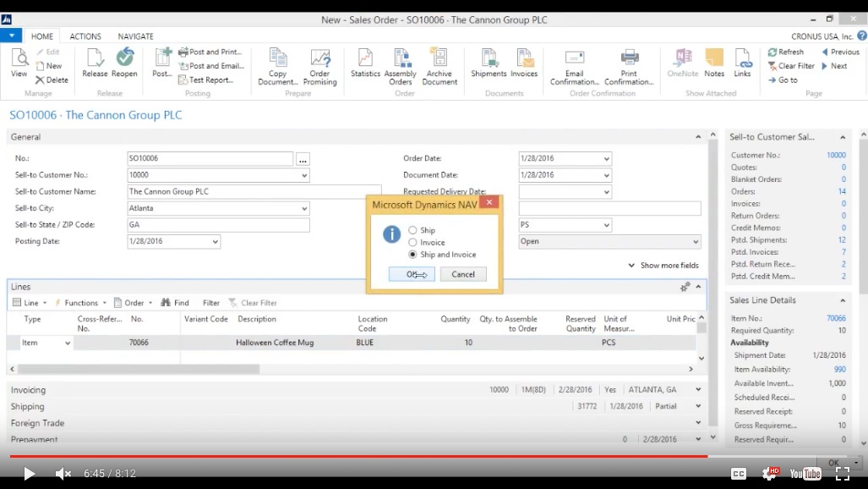Expand Show more fields
The width and height of the screenshot is (868, 489).
tap(663, 265)
